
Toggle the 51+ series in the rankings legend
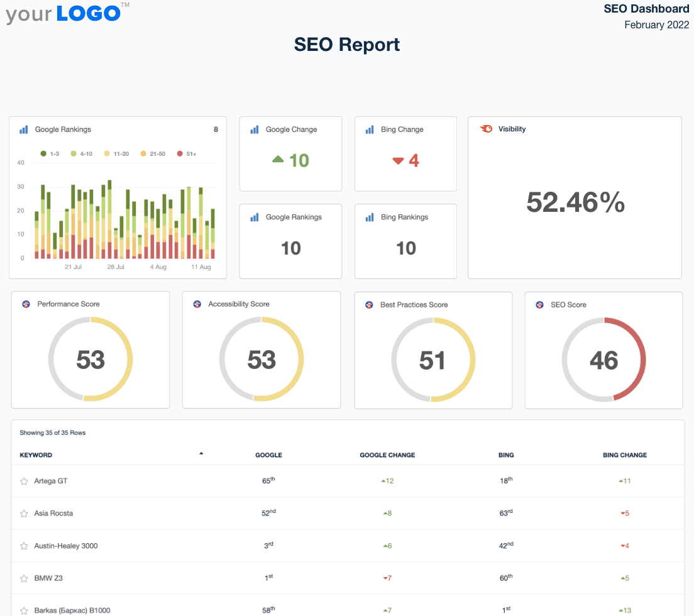186,153
